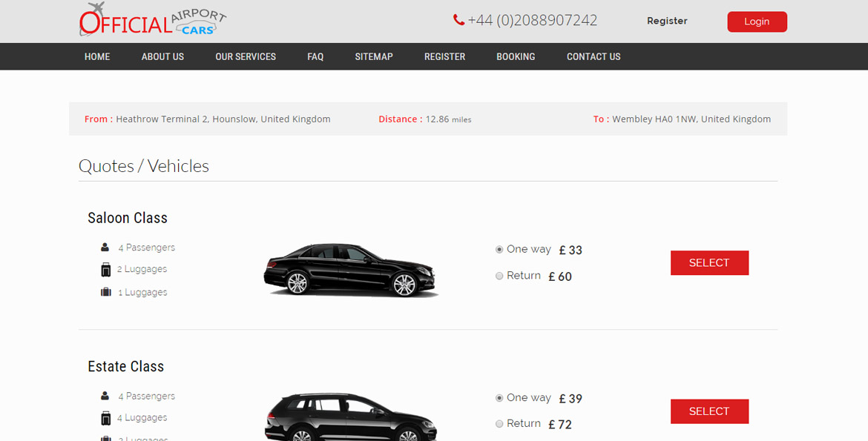Viewport: 868px width, 441px height.
Task: Choose Return option for Estate Class
Action: (499, 424)
